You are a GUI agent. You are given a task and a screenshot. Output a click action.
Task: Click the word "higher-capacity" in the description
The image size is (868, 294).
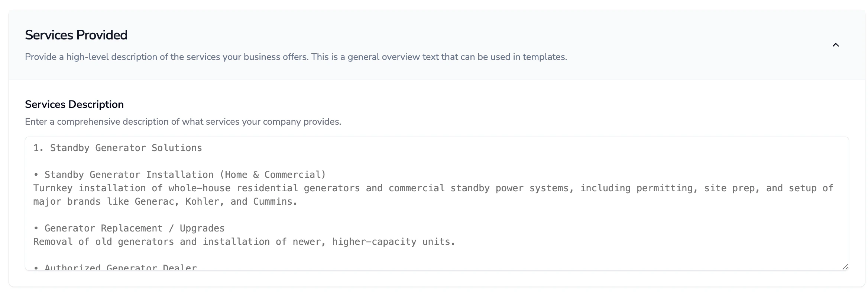(374, 242)
